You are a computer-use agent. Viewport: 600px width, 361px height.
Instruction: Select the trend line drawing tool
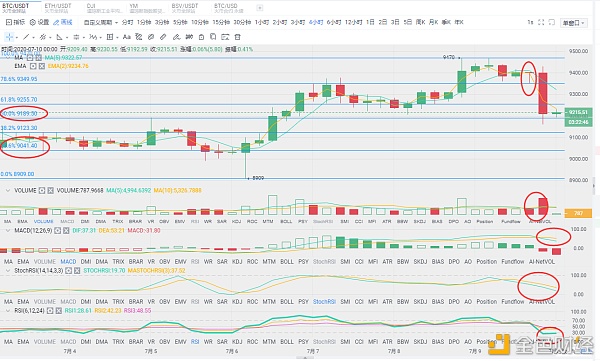(x=26, y=37)
